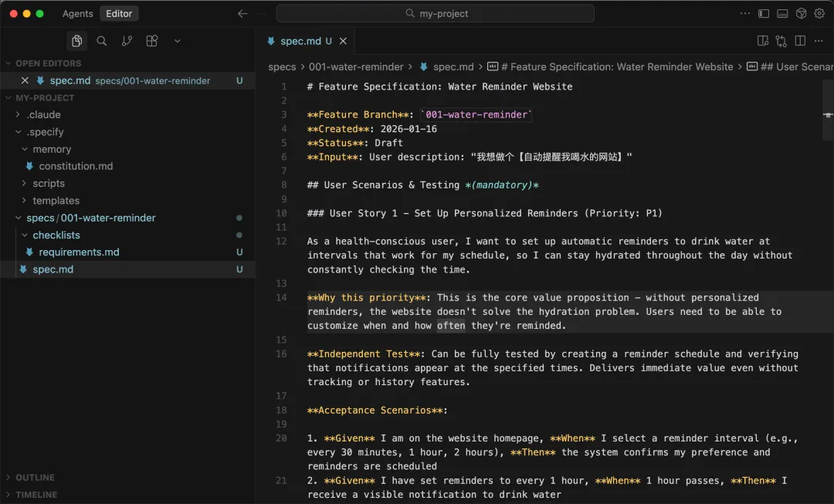This screenshot has width=834, height=504.
Task: Toggle the bottom panel visibility
Action: 782,13
